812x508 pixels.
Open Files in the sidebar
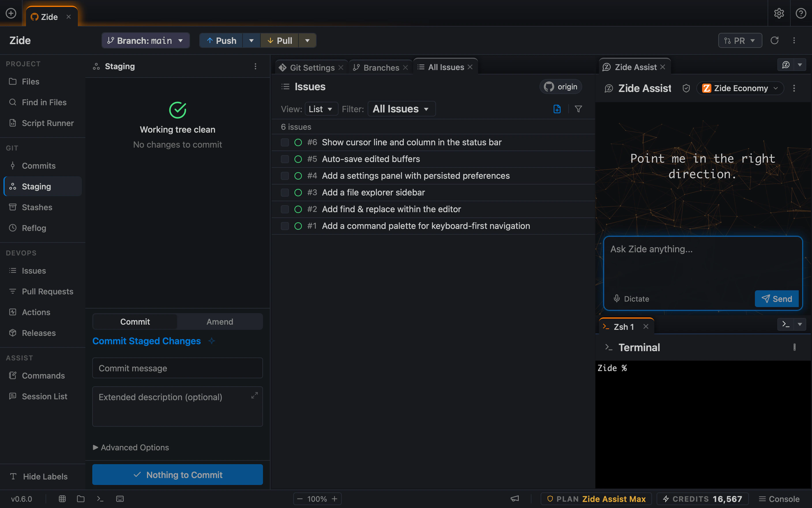point(43,81)
